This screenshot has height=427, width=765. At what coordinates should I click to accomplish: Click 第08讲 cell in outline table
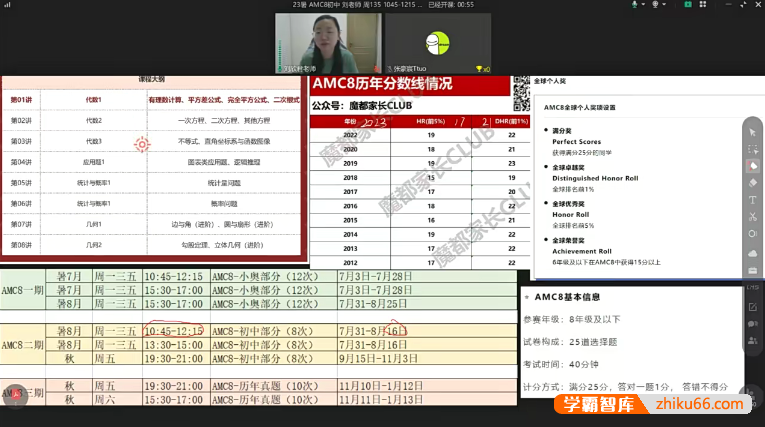click(21, 245)
